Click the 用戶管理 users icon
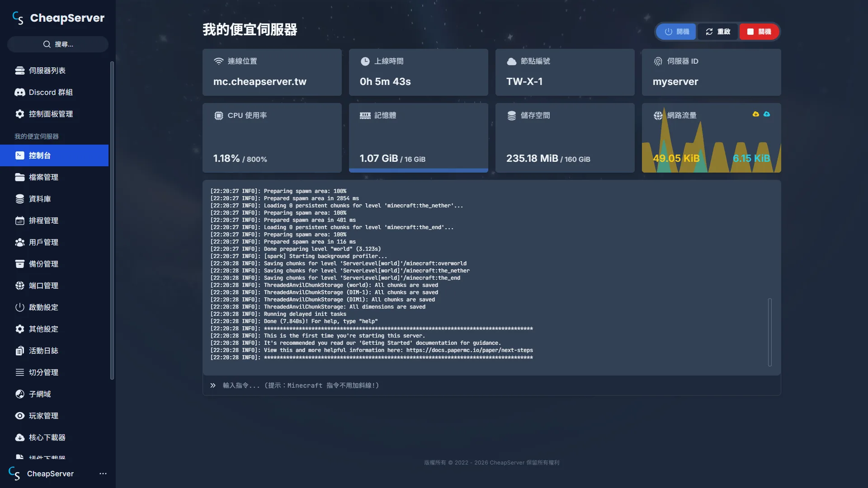This screenshot has height=488, width=868. click(x=20, y=242)
